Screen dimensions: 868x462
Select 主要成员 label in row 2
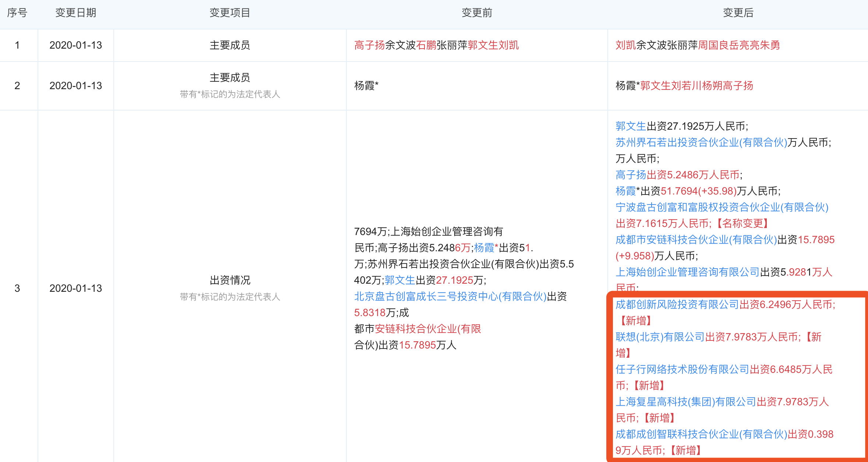click(230, 78)
